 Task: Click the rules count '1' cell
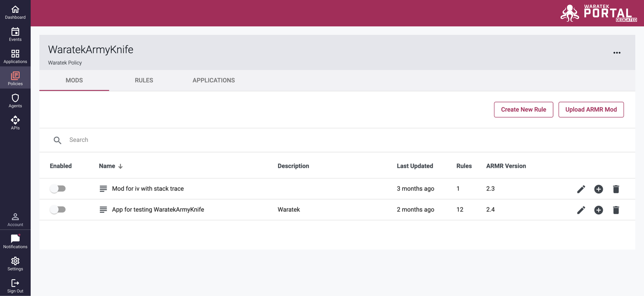coord(458,189)
